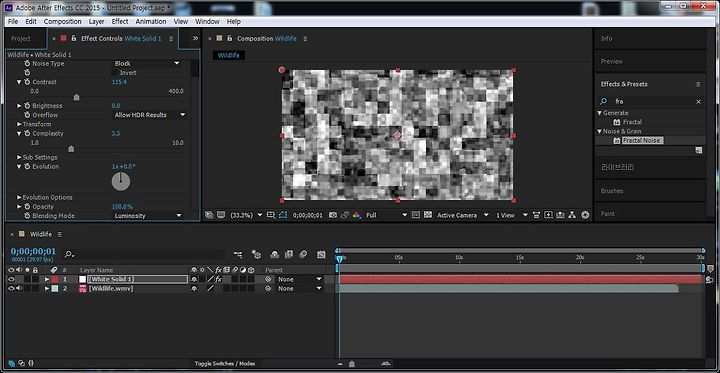Open the Noise Type dropdown
Screen dimensions: 720x373
click(x=147, y=63)
